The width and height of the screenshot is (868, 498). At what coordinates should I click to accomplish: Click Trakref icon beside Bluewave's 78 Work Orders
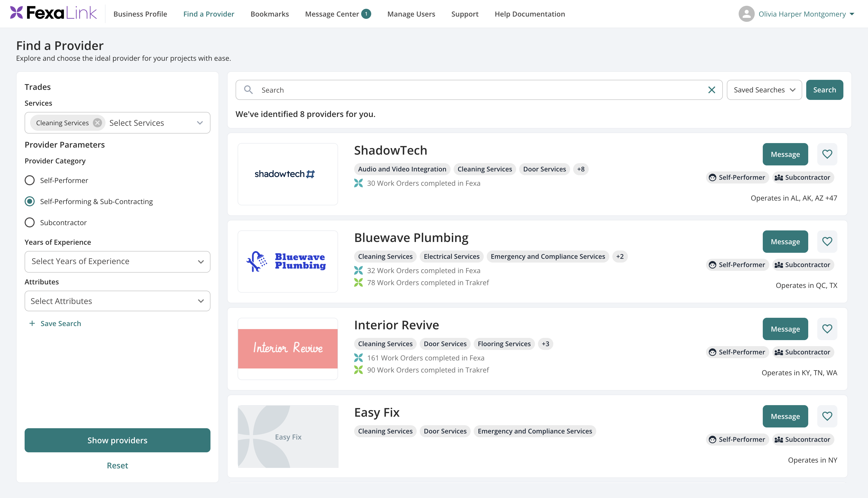coord(358,283)
